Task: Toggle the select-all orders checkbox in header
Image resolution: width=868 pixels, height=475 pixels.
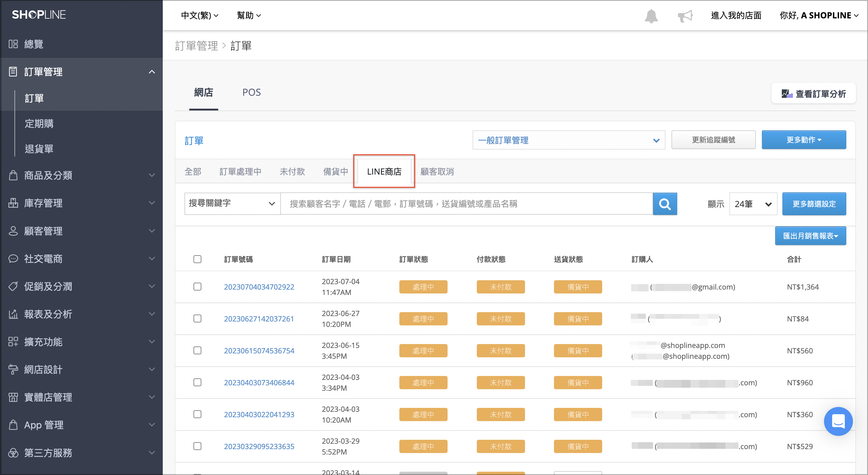Action: pyautogui.click(x=197, y=259)
